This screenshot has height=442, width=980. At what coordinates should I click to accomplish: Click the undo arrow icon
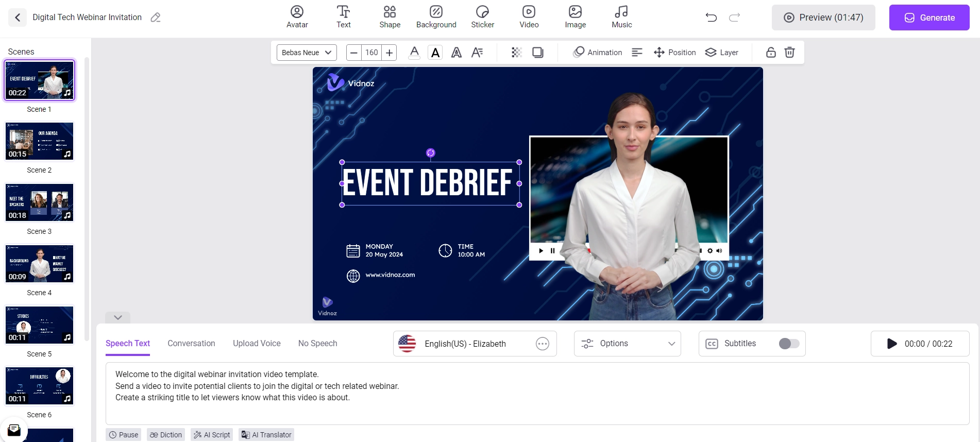pos(711,18)
